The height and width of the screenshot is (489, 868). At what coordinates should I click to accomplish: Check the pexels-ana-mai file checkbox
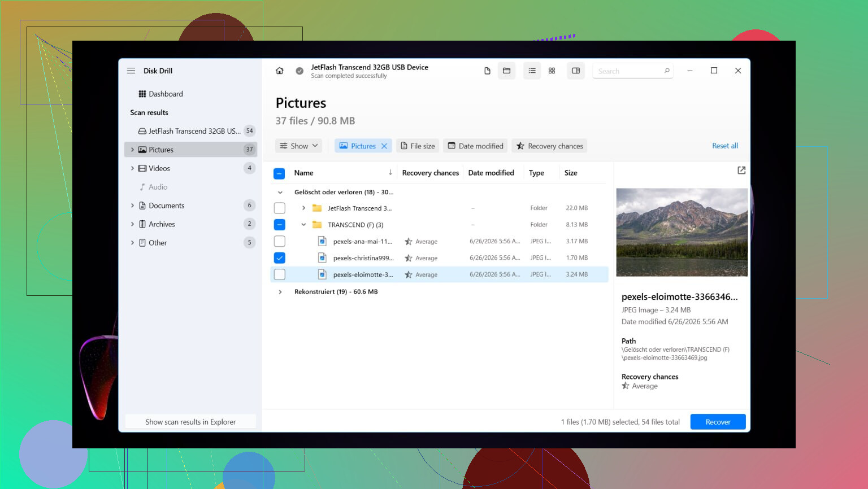(x=279, y=241)
